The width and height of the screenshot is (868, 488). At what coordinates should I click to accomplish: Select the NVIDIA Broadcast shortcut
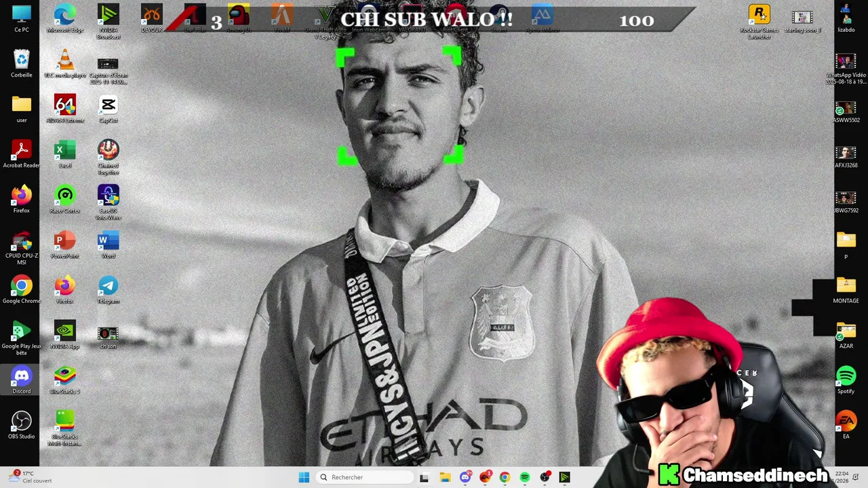point(108,22)
